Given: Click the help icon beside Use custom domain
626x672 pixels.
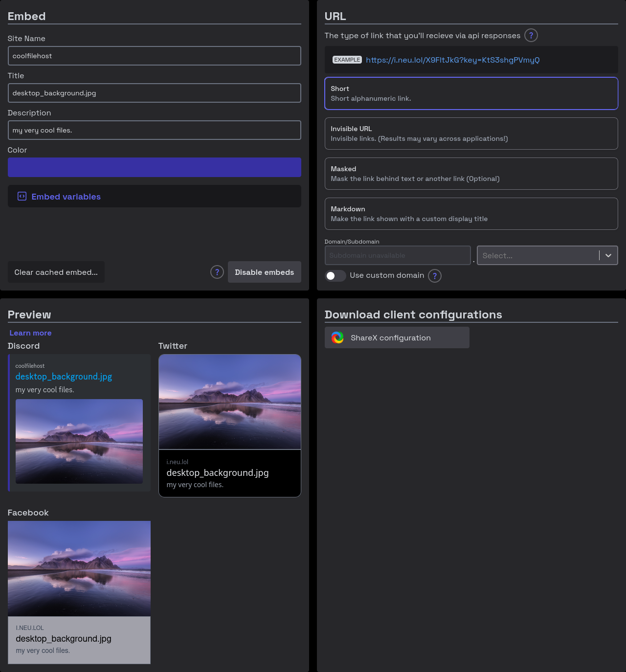Looking at the screenshot, I should click(x=435, y=276).
